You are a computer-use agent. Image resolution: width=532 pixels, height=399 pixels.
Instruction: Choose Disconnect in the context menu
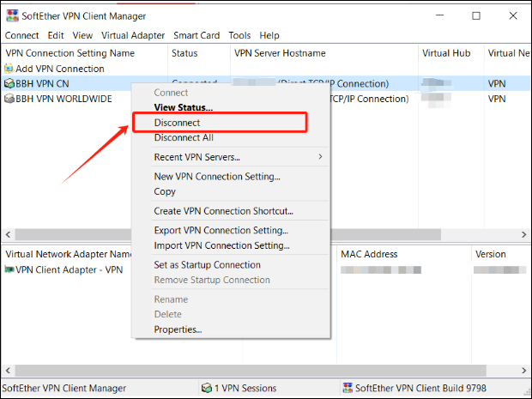(177, 123)
